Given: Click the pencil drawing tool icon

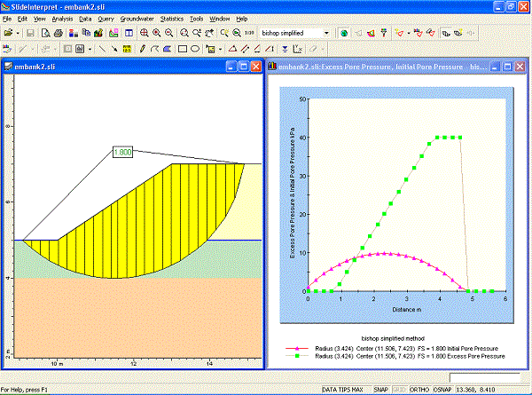Looking at the screenshot, I should pos(143,48).
